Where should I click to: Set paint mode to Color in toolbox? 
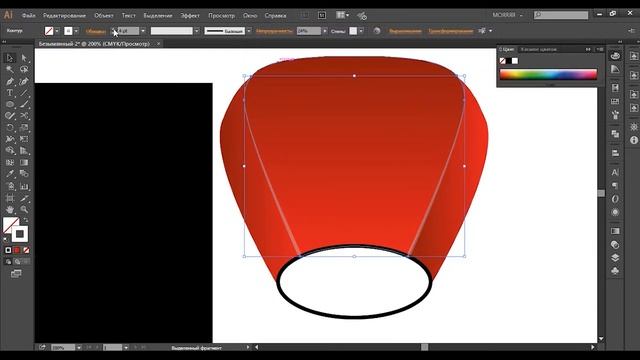tap(8, 250)
